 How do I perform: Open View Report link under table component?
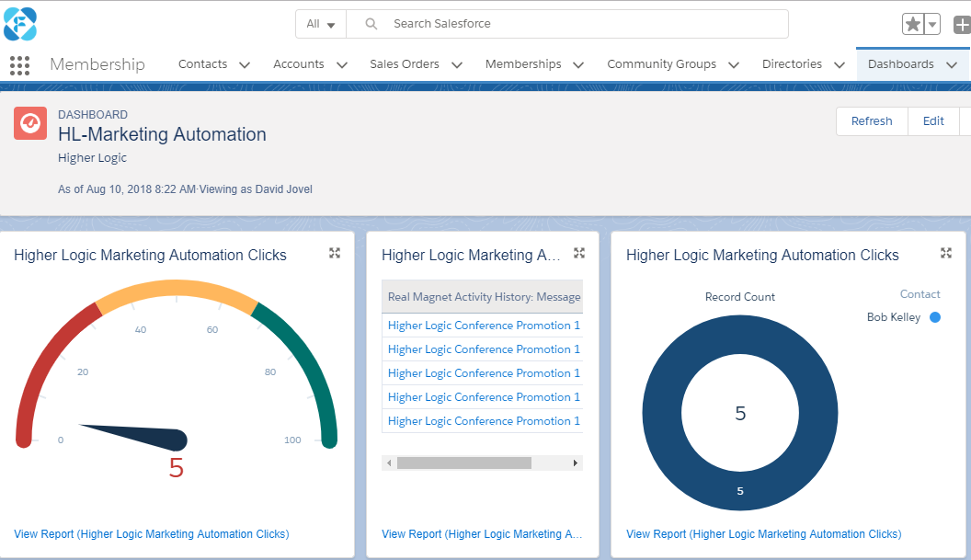(x=482, y=534)
